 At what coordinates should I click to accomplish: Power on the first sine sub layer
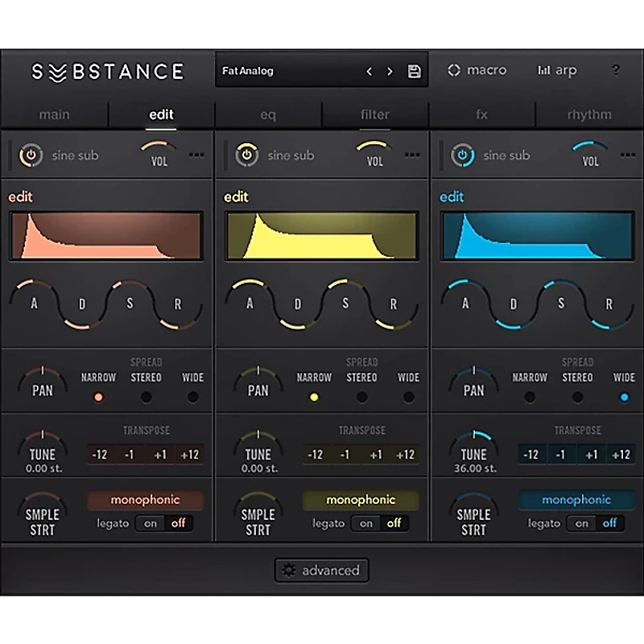coord(31,155)
